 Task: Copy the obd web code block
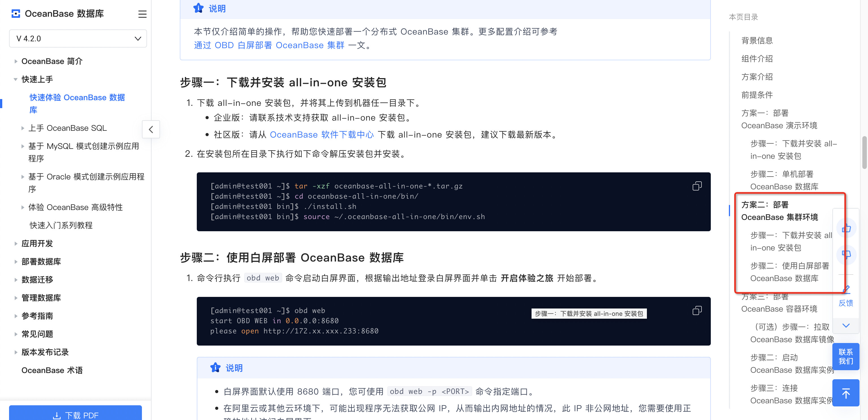coord(697,310)
